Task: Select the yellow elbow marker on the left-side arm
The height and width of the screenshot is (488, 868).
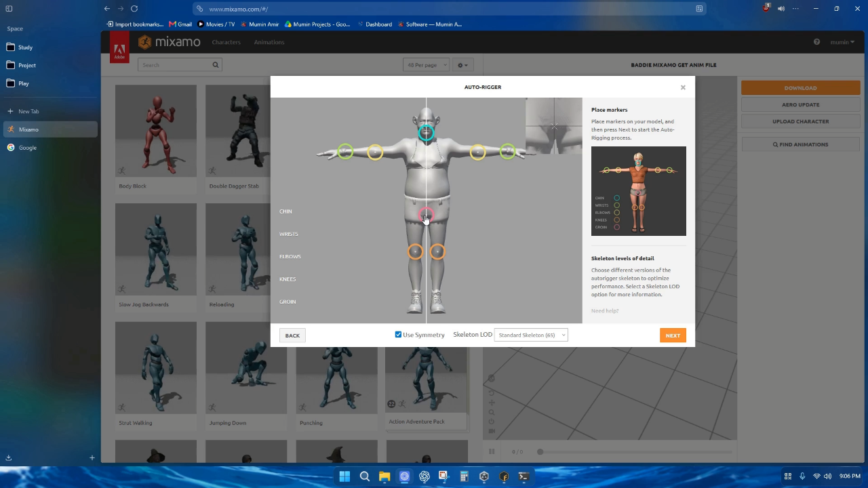Action: (x=375, y=152)
